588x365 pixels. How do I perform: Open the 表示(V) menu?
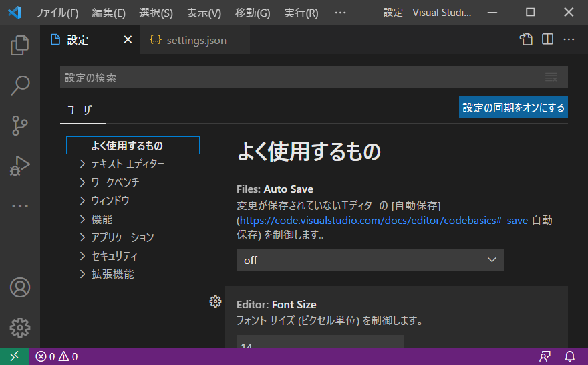coord(204,13)
